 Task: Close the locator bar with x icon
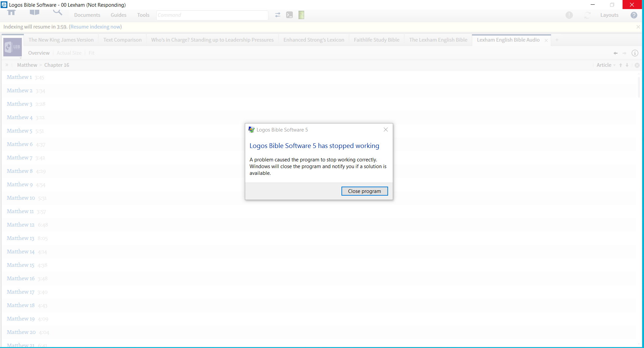tap(637, 65)
